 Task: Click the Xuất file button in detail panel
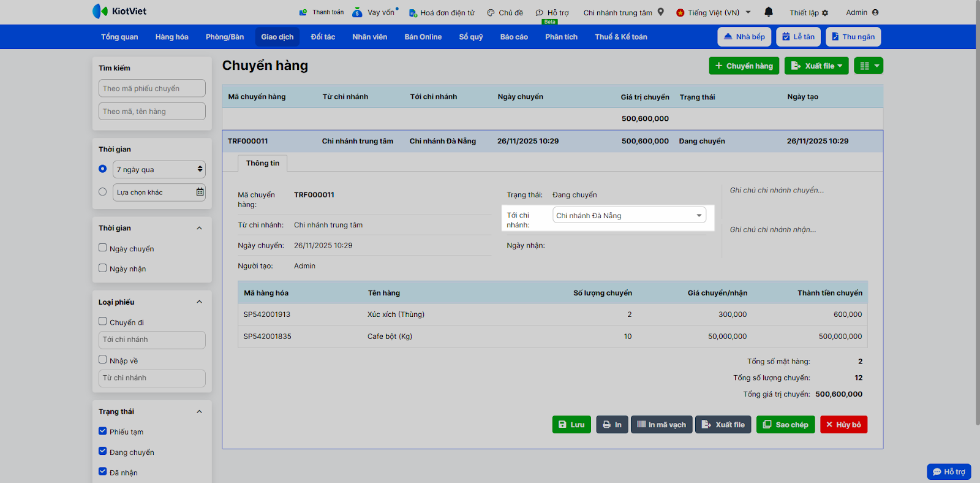[723, 424]
